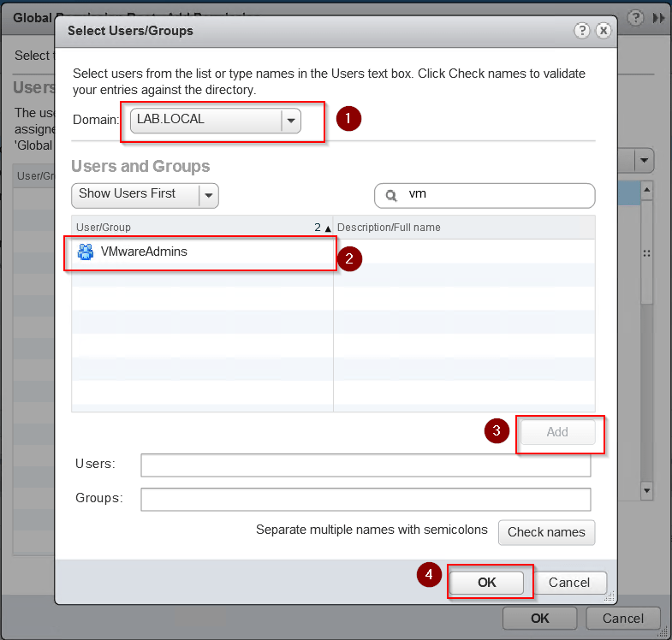The width and height of the screenshot is (672, 640).
Task: Select the VMwareAdmins row
Action: pos(200,252)
